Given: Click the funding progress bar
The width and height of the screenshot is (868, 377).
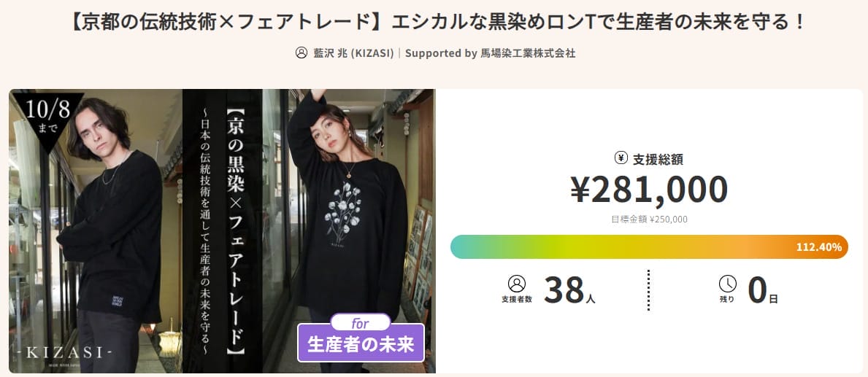Looking at the screenshot, I should pos(648,247).
